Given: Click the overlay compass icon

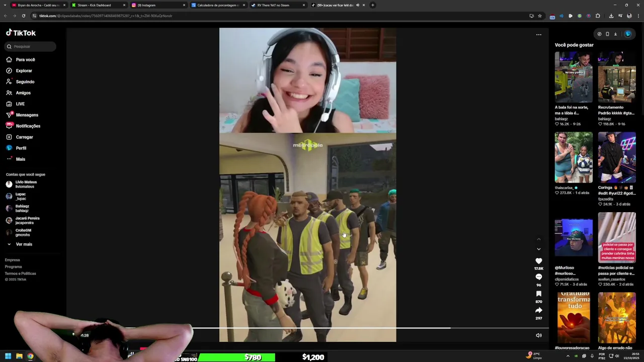Looking at the screenshot, I should tap(599, 34).
